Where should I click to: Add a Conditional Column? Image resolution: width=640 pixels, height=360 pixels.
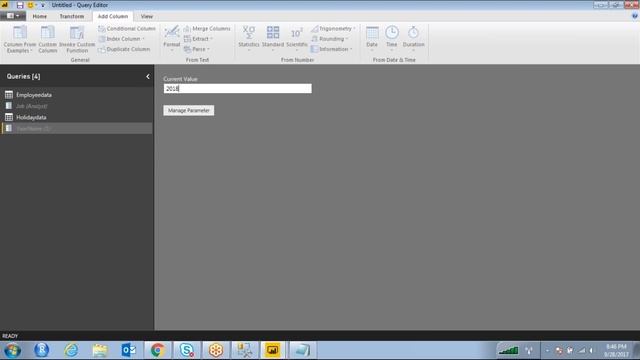(x=127, y=29)
